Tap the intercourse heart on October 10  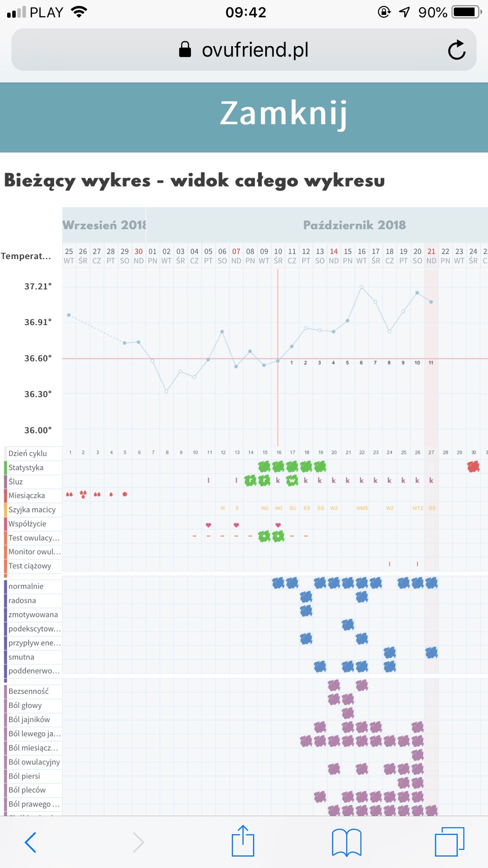coord(278,525)
